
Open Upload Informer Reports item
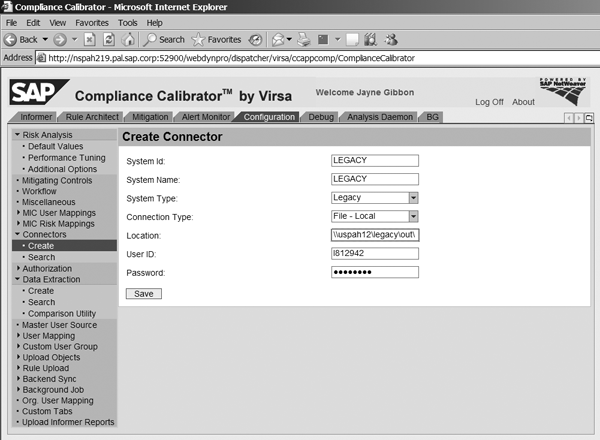tap(68, 422)
